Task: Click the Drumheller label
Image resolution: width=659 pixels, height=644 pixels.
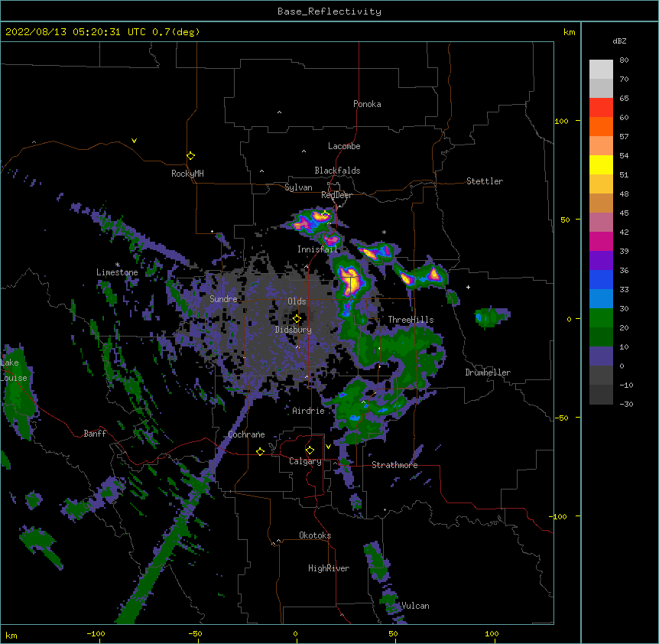Action: tap(488, 372)
